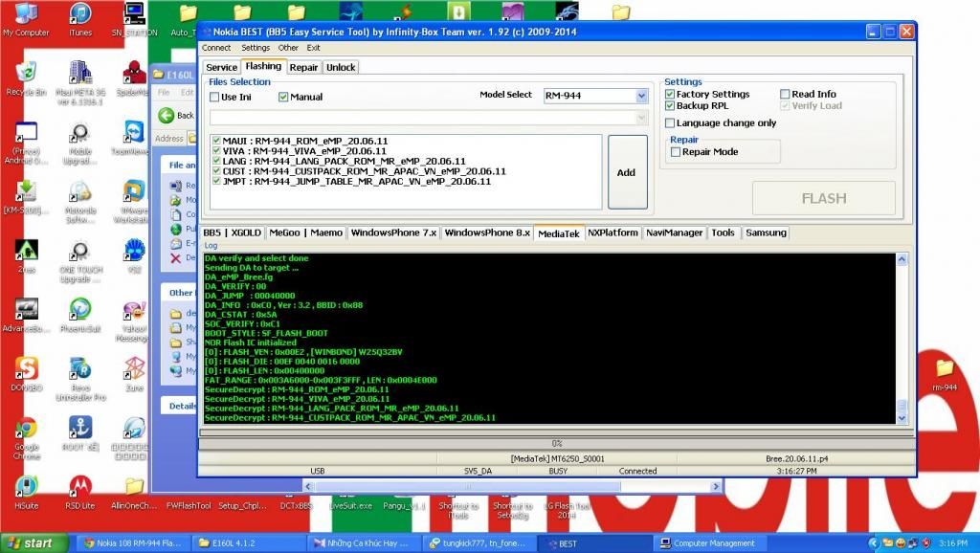
Task: Open the Other menu
Action: 288,48
